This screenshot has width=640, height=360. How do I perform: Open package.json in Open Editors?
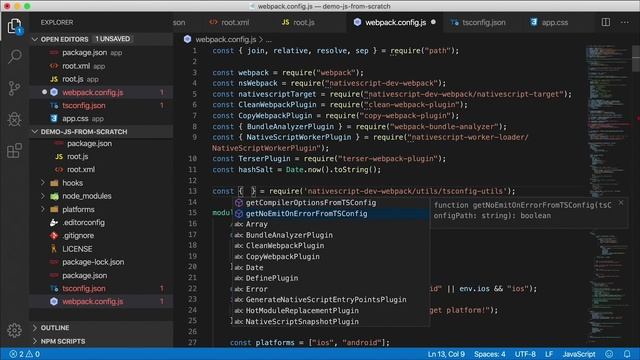click(102, 53)
